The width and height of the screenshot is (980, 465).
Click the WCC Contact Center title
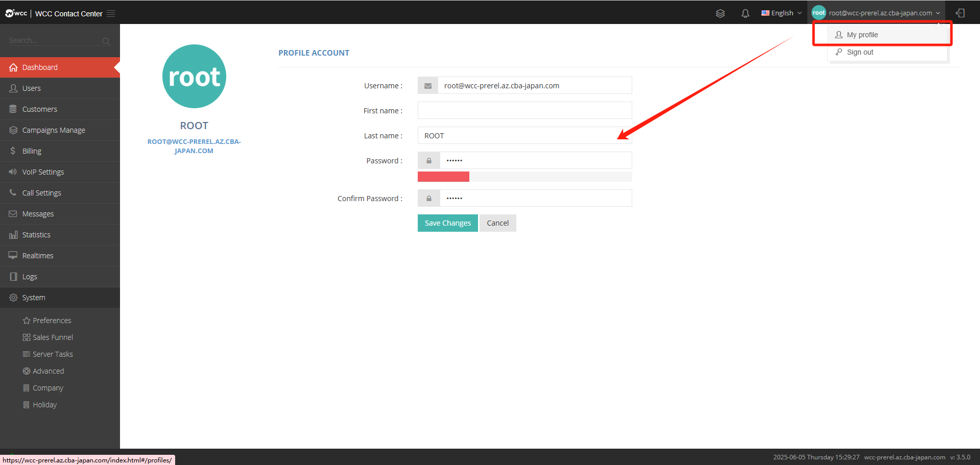point(69,14)
